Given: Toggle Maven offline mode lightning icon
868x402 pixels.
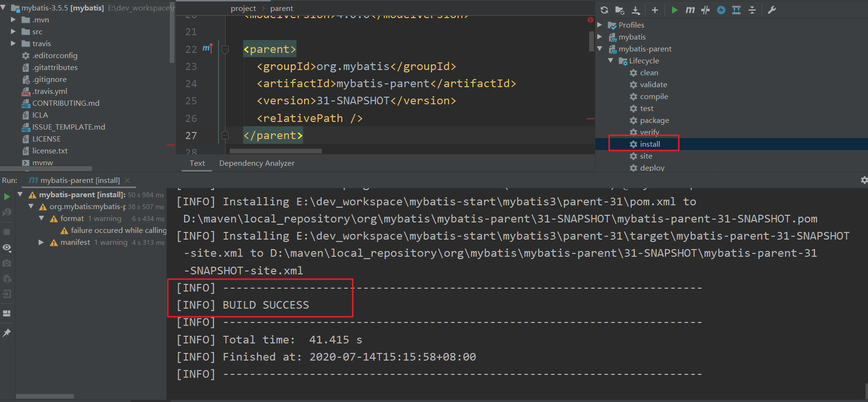Looking at the screenshot, I should 721,10.
